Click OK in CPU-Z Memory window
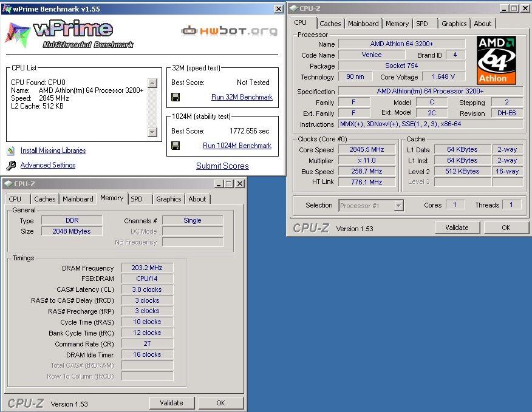Screen dimensions: 532x412 point(220,403)
